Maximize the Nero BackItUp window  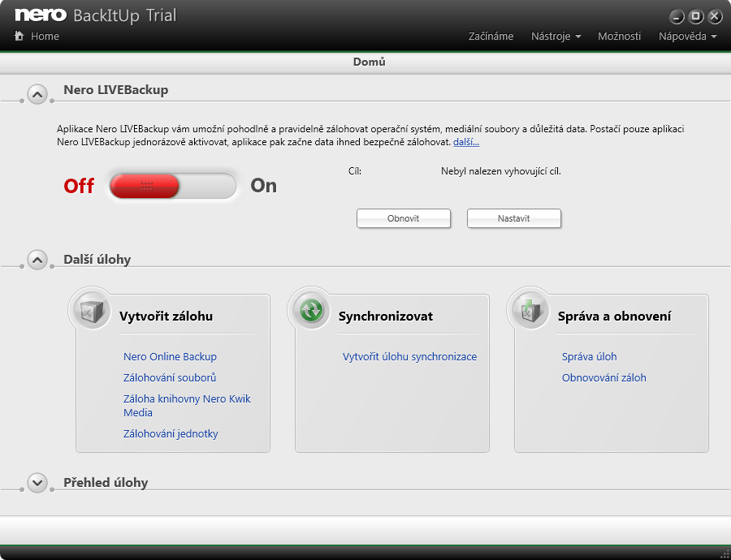695,17
